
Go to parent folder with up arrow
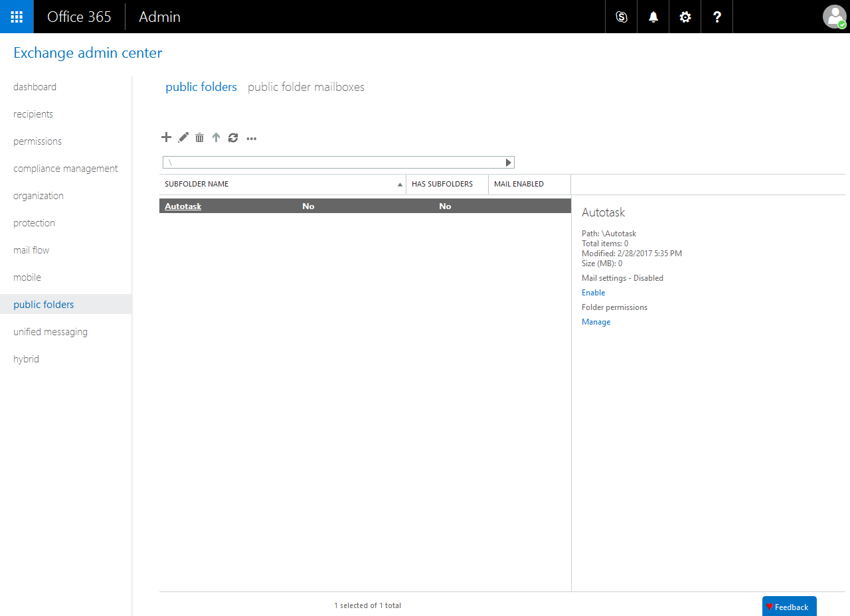(216, 137)
